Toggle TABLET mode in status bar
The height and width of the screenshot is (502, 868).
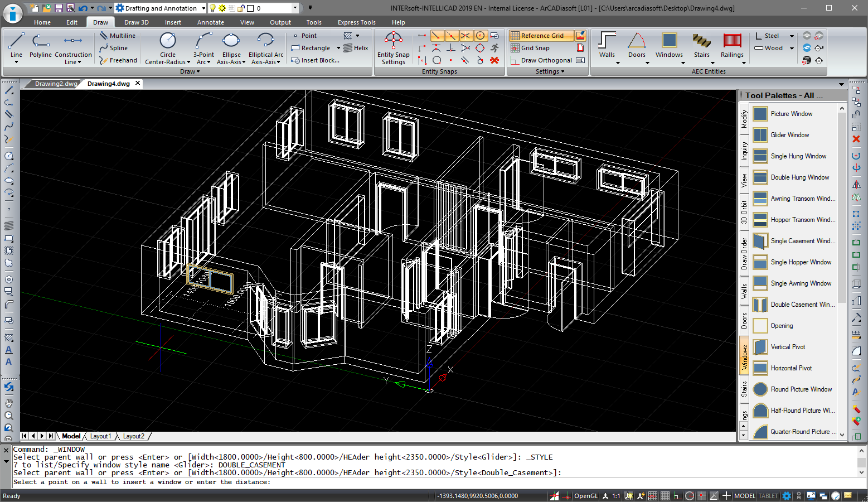[x=768, y=496]
